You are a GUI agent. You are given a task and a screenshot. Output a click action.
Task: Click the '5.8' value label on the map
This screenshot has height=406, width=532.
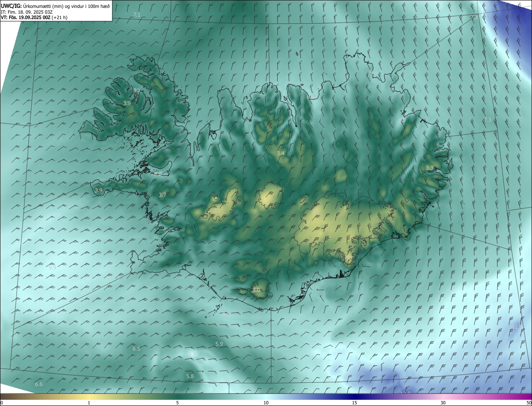(x=190, y=377)
